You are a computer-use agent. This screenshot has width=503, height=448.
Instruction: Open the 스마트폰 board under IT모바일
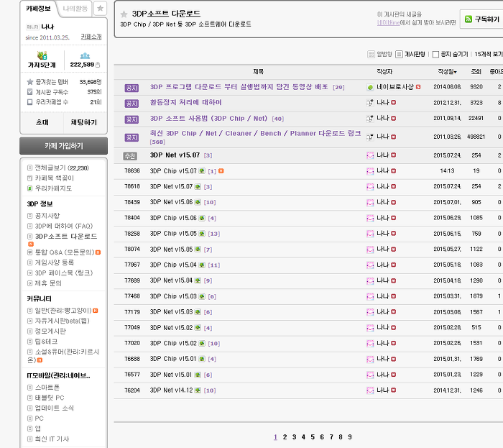coord(47,388)
